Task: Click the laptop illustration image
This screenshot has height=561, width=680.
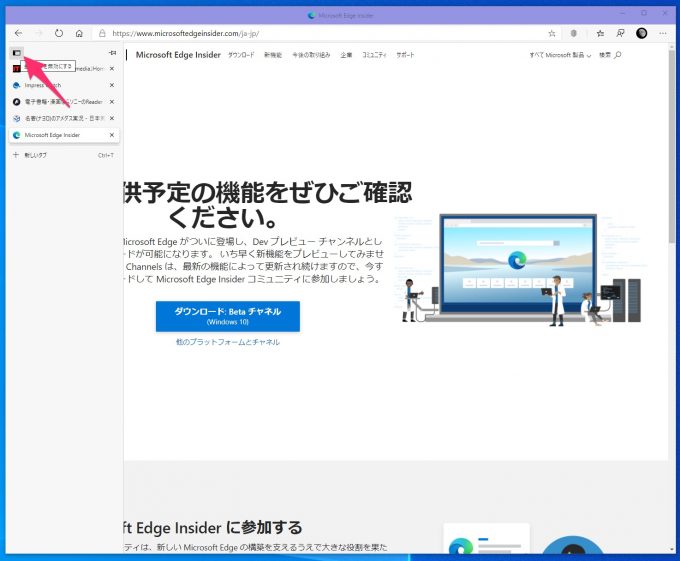Action: pos(518,268)
